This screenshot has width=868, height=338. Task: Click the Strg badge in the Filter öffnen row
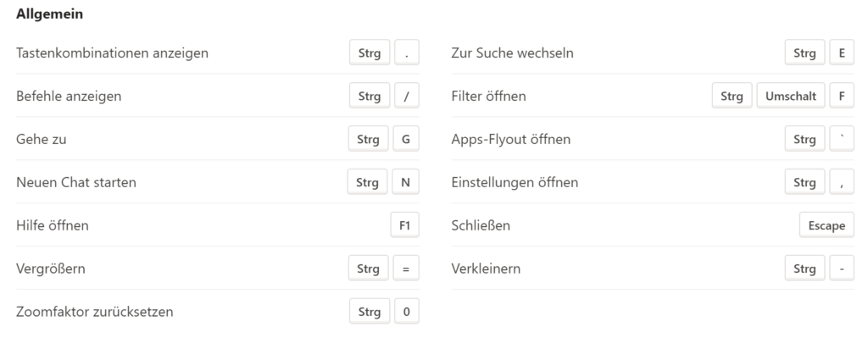(x=732, y=96)
